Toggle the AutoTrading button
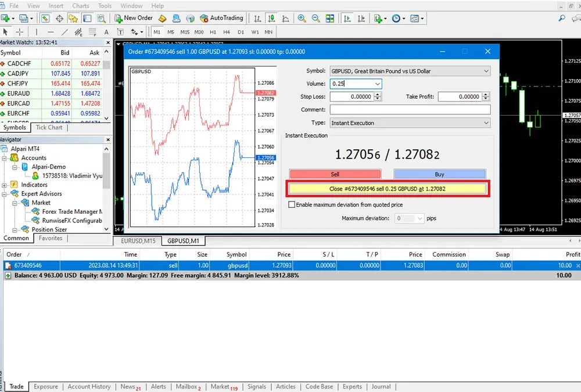The width and height of the screenshot is (581, 392). (x=221, y=18)
